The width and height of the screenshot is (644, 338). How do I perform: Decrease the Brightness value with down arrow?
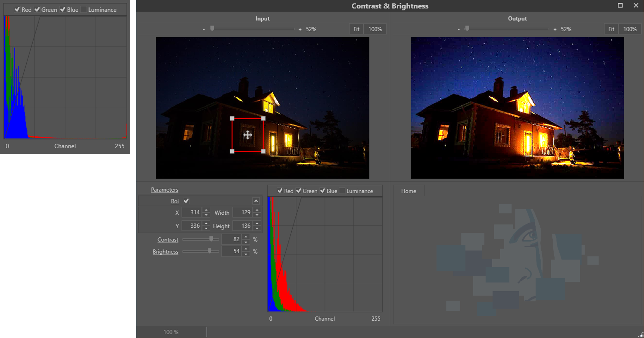pyautogui.click(x=246, y=254)
